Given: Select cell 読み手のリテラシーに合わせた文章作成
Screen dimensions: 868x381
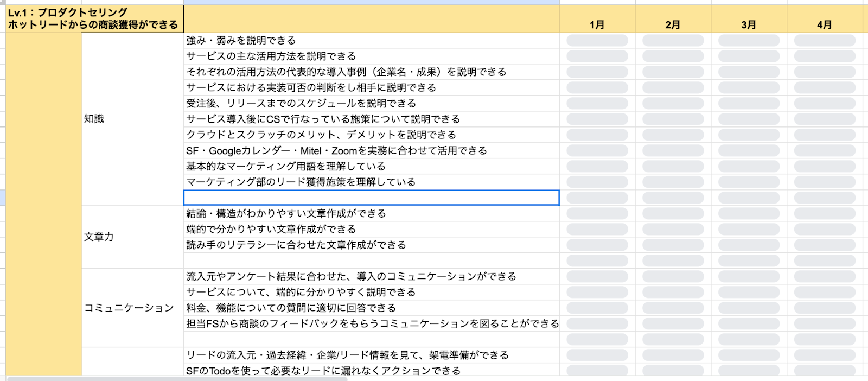Looking at the screenshot, I should pyautogui.click(x=372, y=245).
